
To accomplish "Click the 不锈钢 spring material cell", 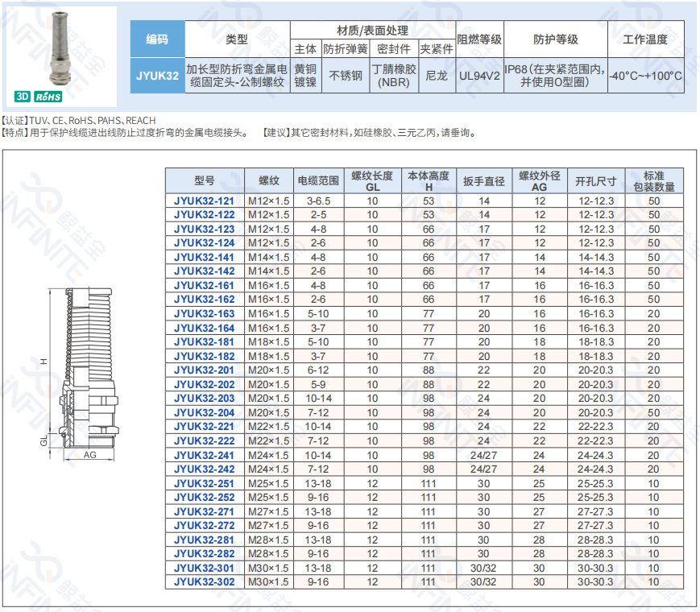I will coord(346,76).
